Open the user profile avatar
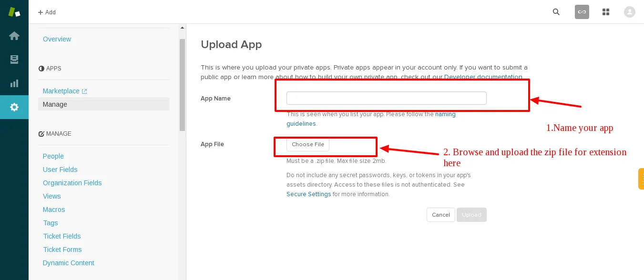The image size is (644, 280). 630,12
